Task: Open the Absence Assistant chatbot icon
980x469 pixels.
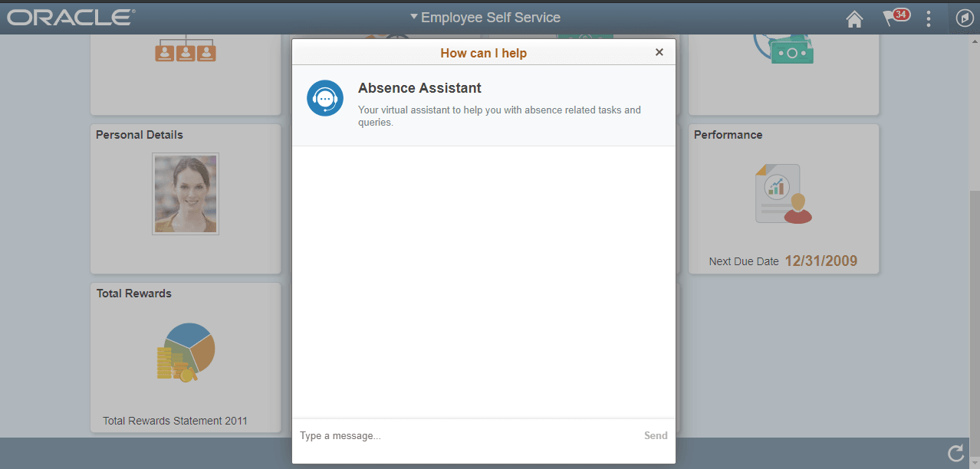Action: (324, 98)
